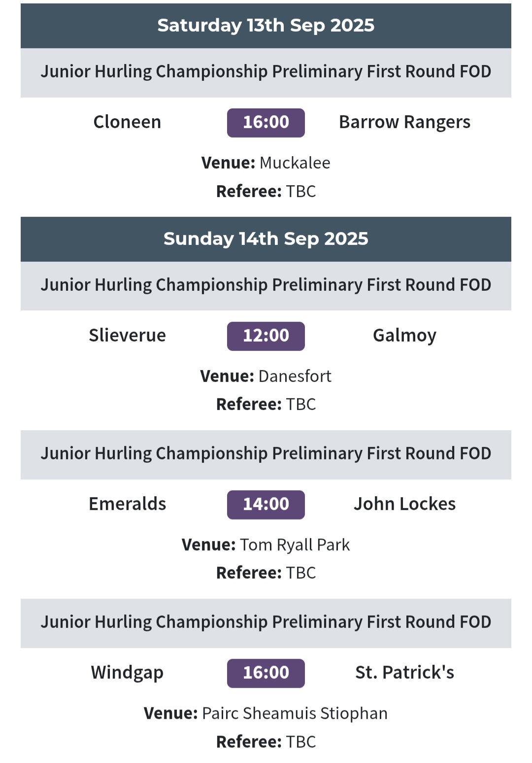Image resolution: width=532 pixels, height=763 pixels.
Task: Click the Danesfort venue text
Action: [x=295, y=377]
